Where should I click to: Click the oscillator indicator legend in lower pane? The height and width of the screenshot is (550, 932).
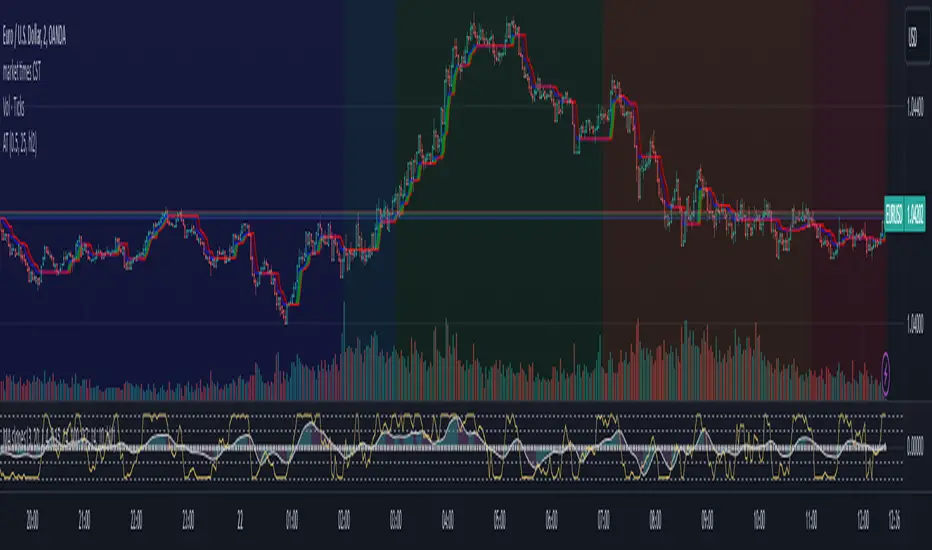pyautogui.click(x=58, y=438)
